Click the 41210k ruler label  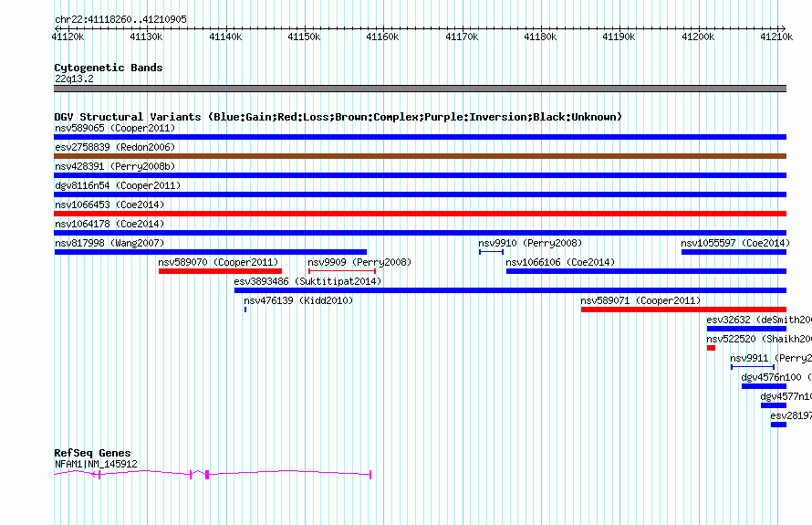pyautogui.click(x=776, y=37)
